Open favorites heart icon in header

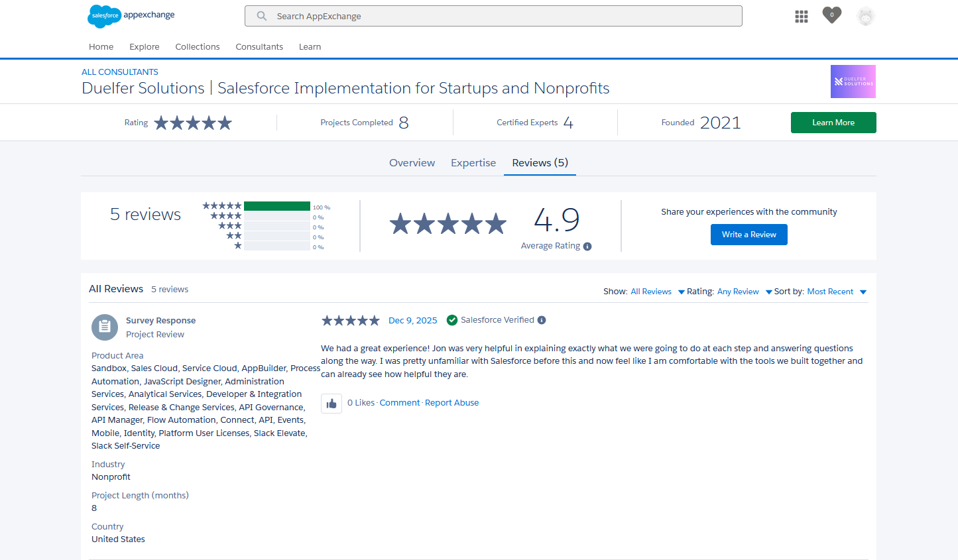[831, 15]
